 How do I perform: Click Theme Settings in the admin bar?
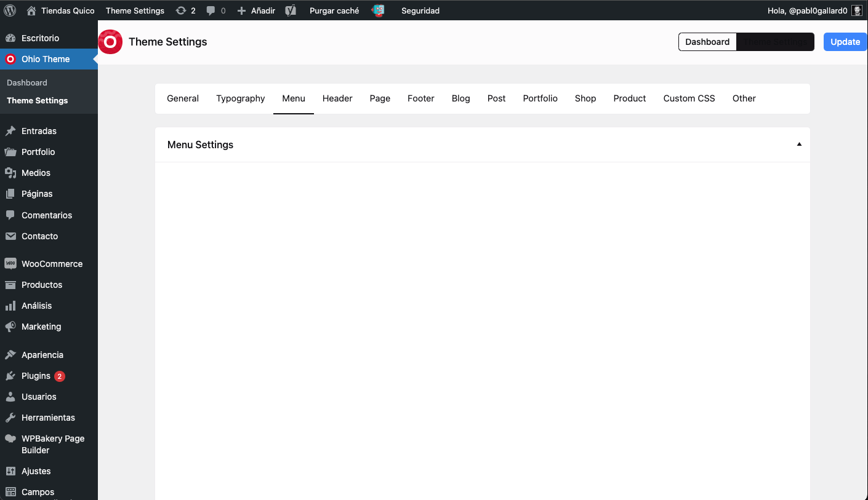click(x=135, y=10)
